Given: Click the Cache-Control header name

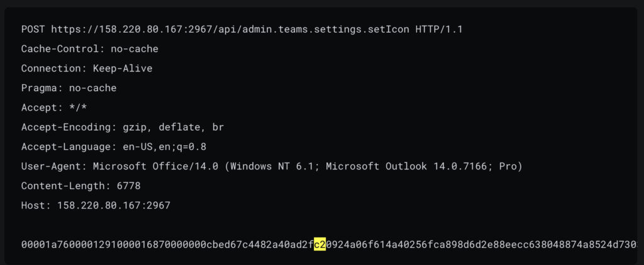Looking at the screenshot, I should coord(63,48).
